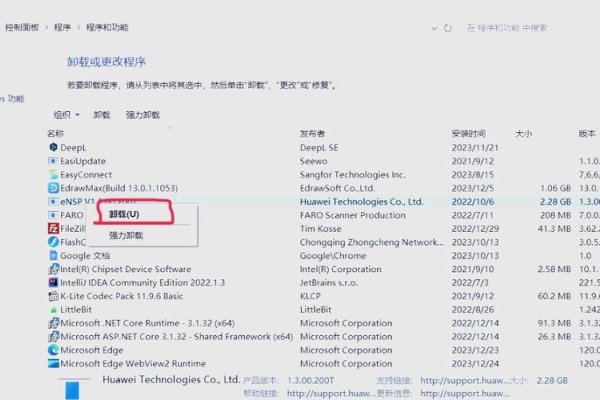Select Microsoft Edge WebView2 Runtime entry
The image size is (600, 400).
[133, 363]
